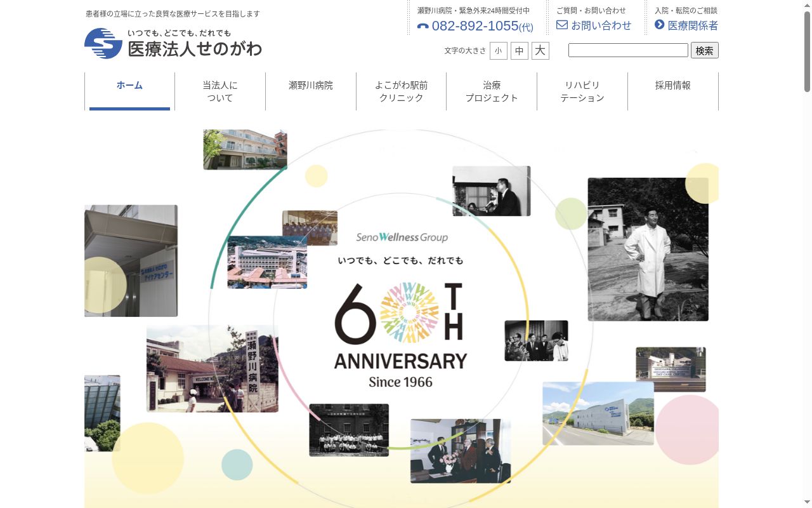Click the photo of men with flowers
812x508 pixels.
461,451
